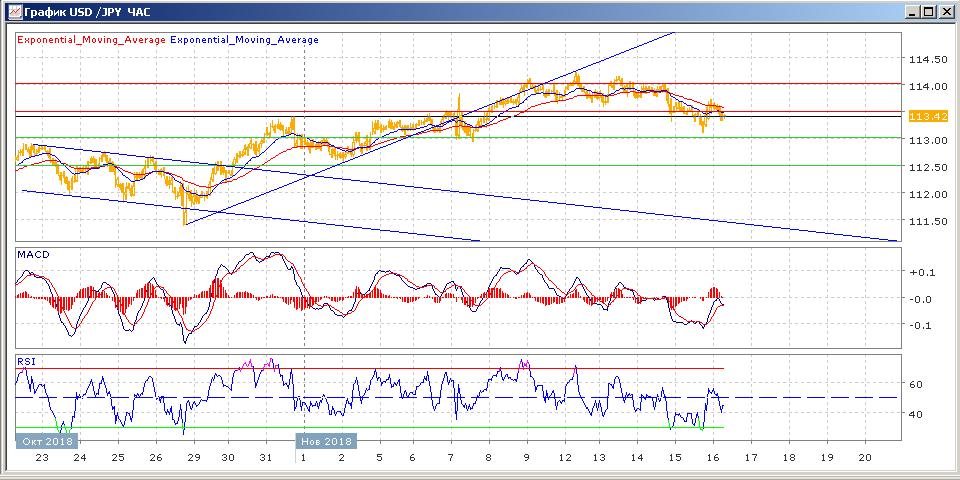
Task: Click date label 29 on time axis
Action: tap(194, 458)
